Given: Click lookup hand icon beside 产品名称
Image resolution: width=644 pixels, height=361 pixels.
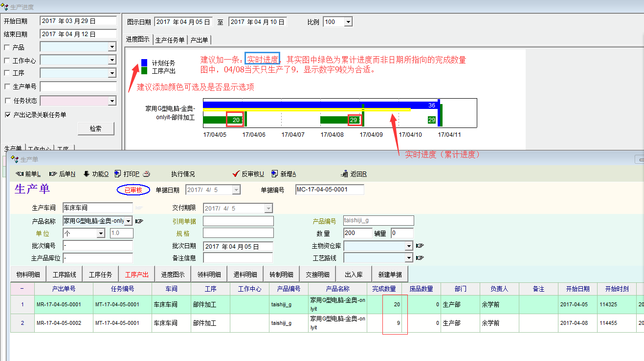Looking at the screenshot, I should (139, 221).
